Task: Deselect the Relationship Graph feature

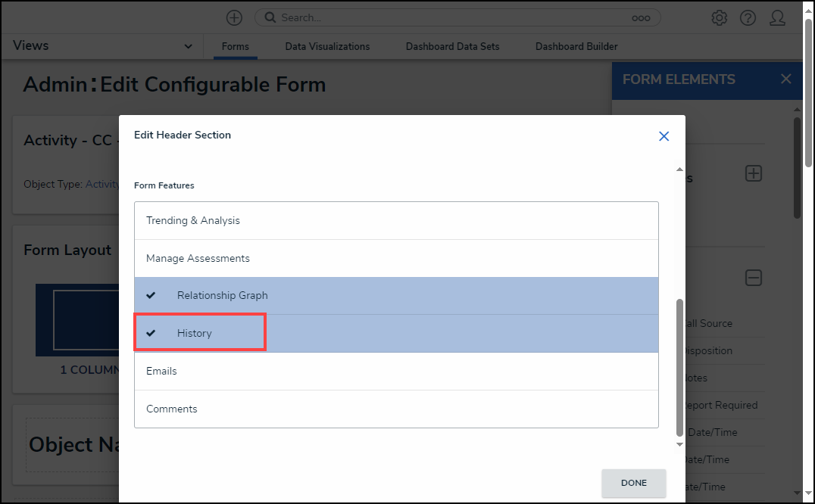Action: pos(222,296)
